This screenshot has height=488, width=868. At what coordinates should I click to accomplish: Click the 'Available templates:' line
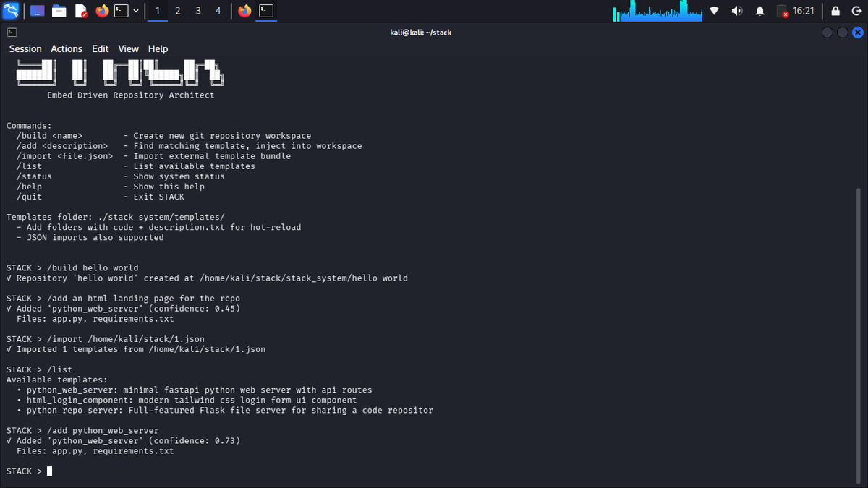(57, 379)
